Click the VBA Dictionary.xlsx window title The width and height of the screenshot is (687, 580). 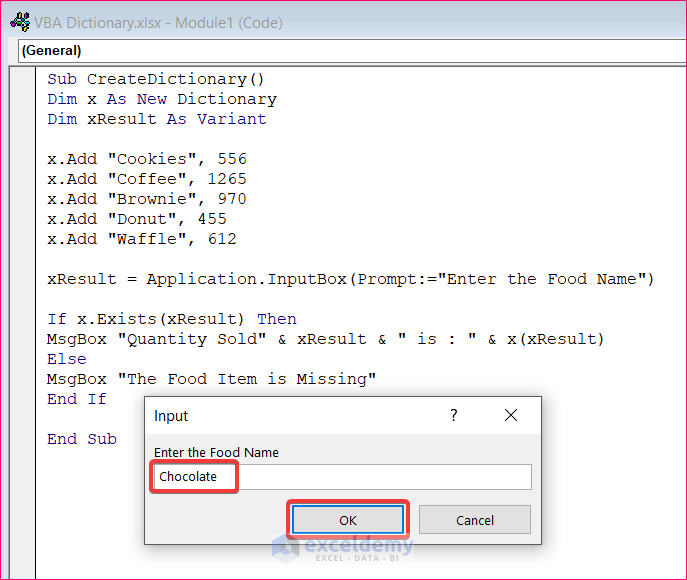coord(158,23)
